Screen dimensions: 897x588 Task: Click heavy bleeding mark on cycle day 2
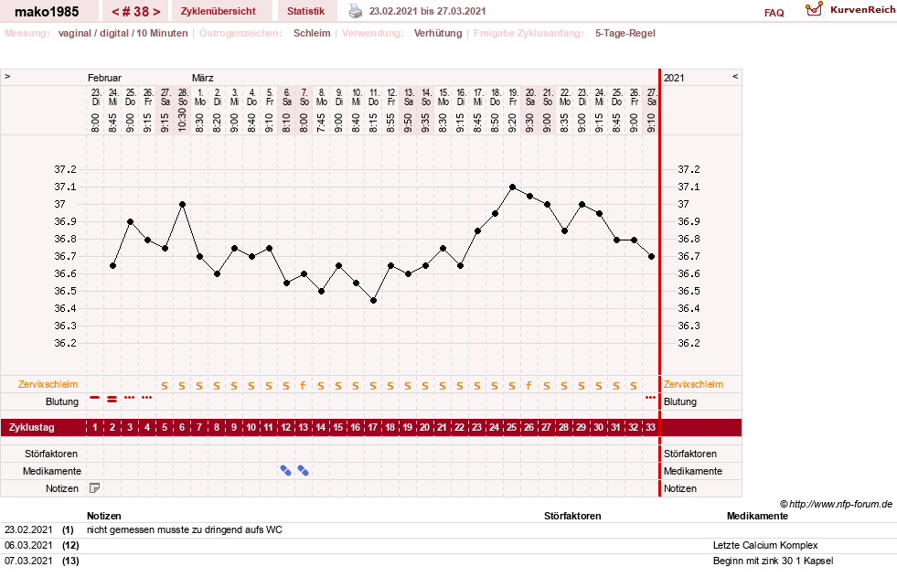pos(112,400)
